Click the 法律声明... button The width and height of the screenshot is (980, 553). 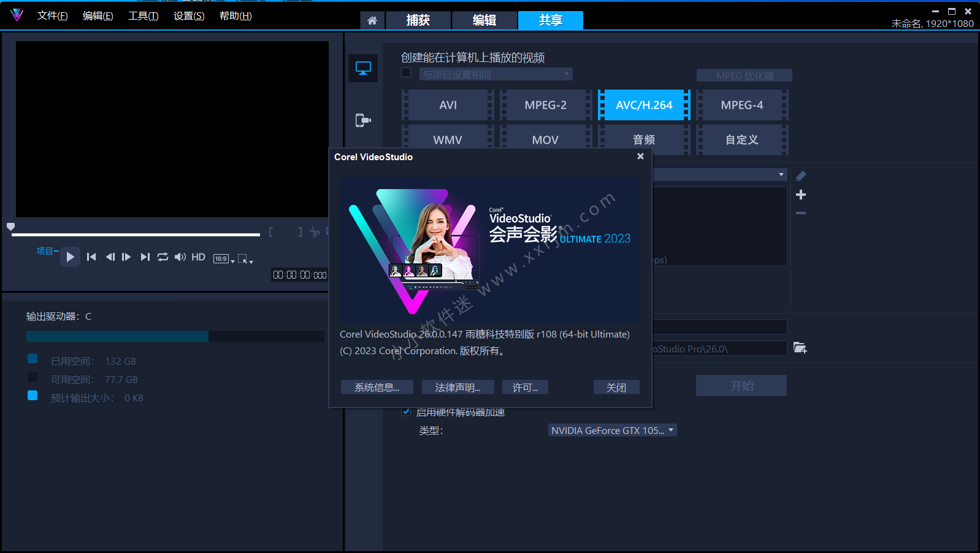457,387
